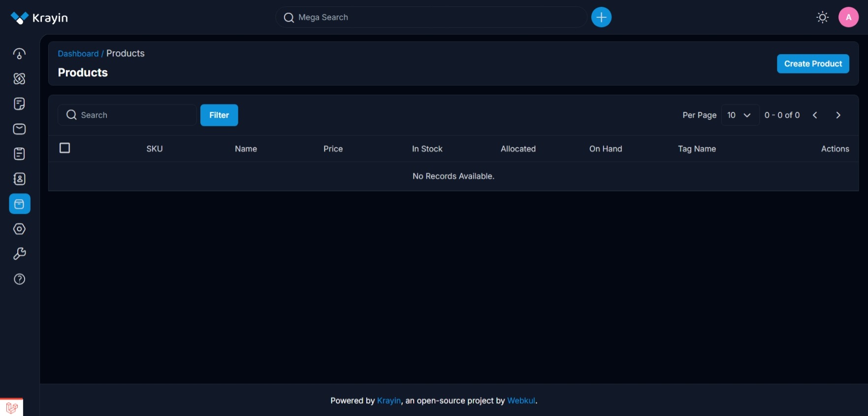Open the Help question mark icon
868x416 pixels.
[x=19, y=279]
